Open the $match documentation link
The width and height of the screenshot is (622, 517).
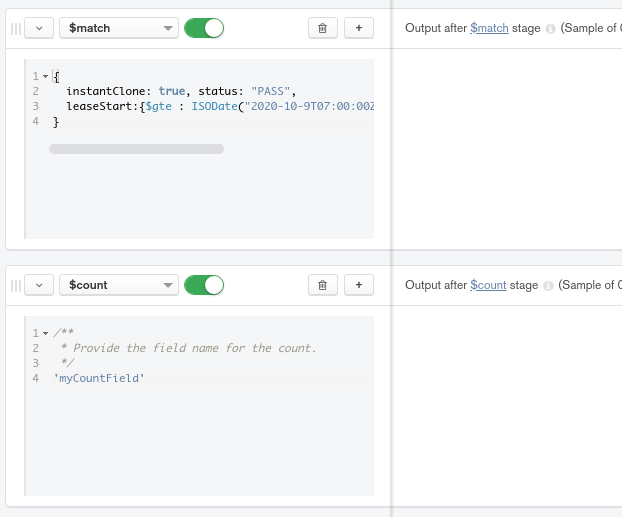[x=490, y=29]
